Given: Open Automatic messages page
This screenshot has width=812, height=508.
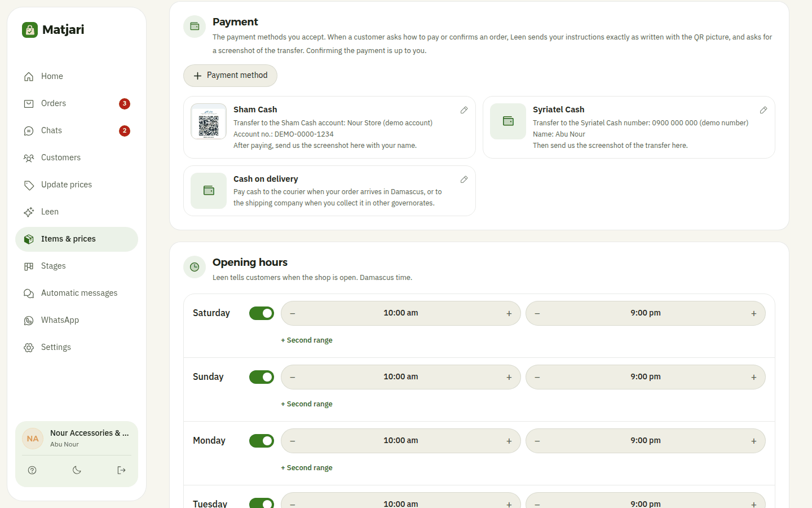Looking at the screenshot, I should pyautogui.click(x=77, y=293).
